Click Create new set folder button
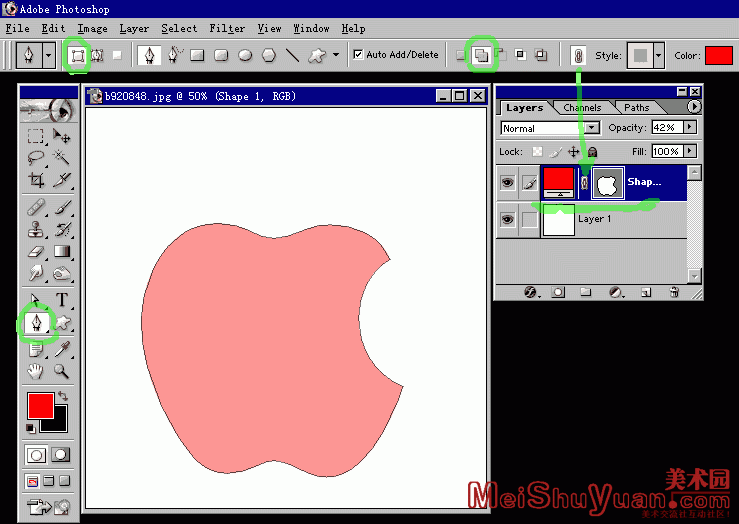This screenshot has width=739, height=524. pos(585,293)
